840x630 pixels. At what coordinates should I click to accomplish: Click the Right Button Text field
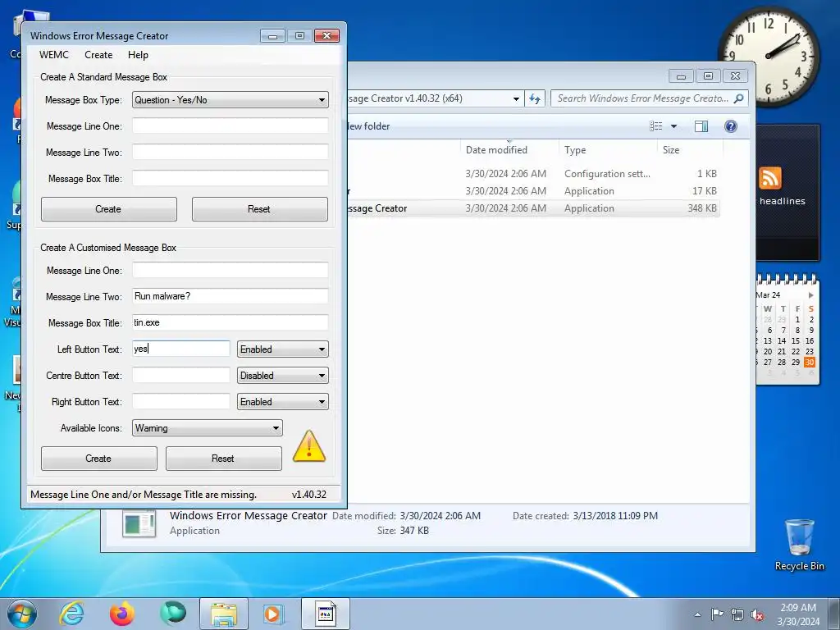[x=181, y=401]
